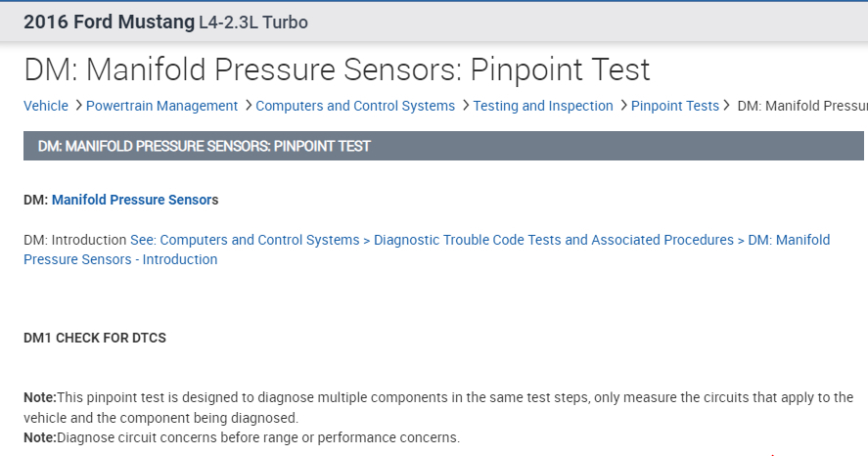Click the chevron icon right after Vehicle breadcrumb
Viewport: 868px width, 456px height.
78,106
